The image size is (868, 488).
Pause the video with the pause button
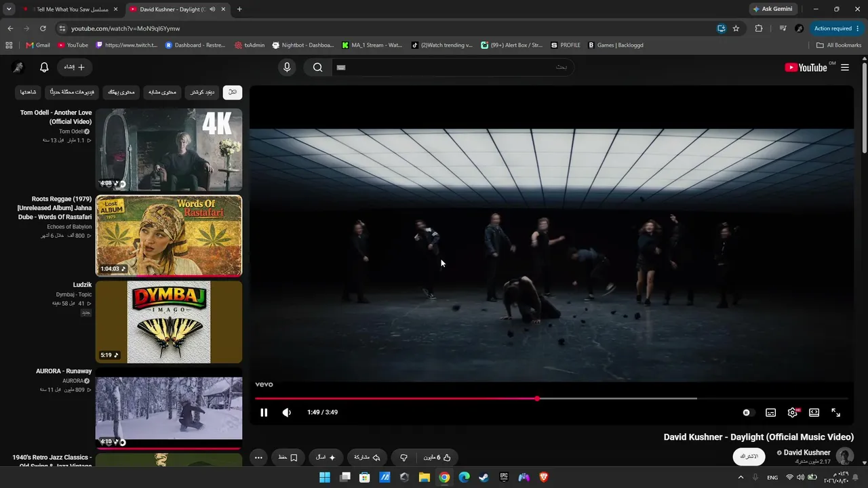click(264, 412)
